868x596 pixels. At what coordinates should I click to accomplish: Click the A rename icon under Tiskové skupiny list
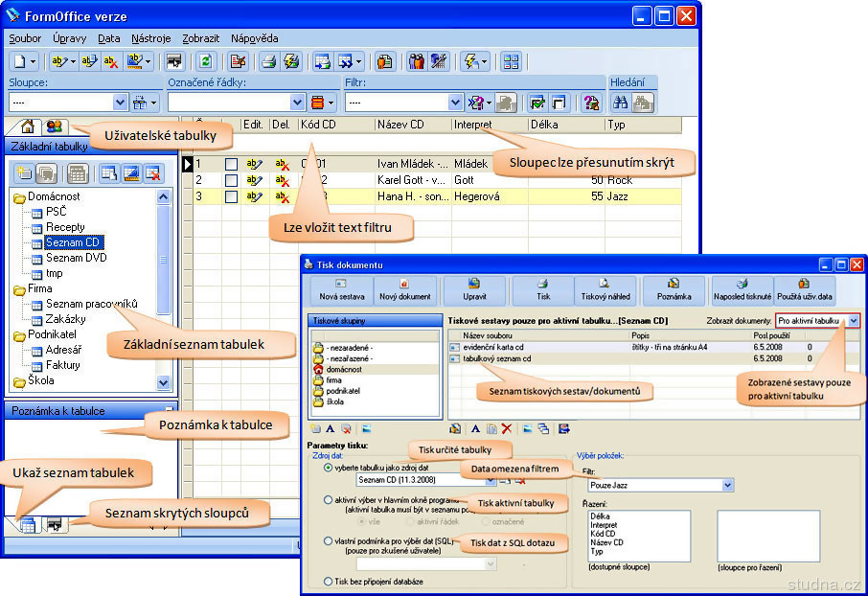330,428
